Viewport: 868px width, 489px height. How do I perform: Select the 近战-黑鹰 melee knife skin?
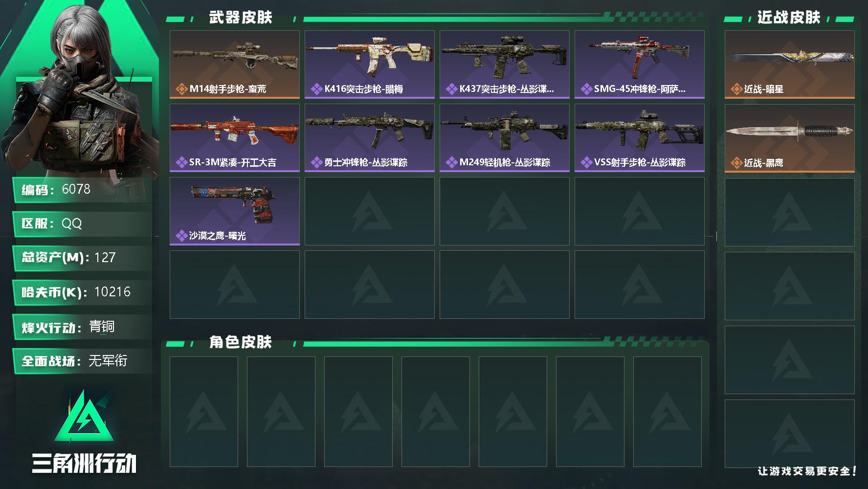click(790, 138)
